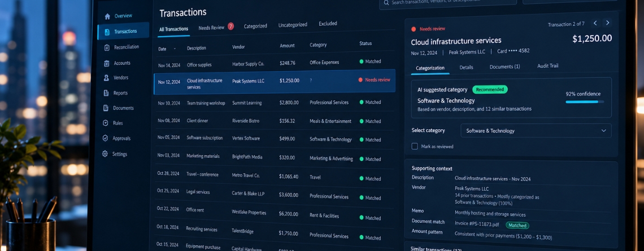Open the Details tab
644x251 pixels.
tap(466, 67)
